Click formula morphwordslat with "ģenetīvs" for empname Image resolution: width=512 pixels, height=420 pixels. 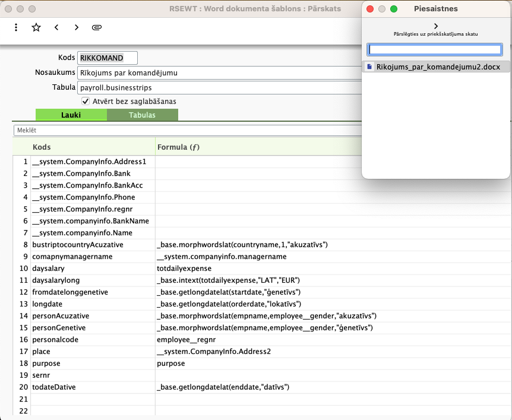(x=264, y=327)
